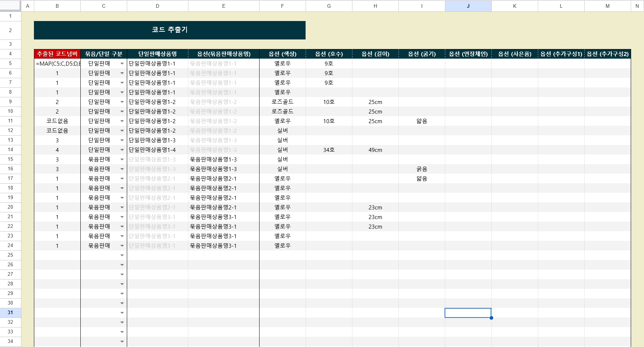
Task: Click the select-all corner box
Action: point(10,6)
